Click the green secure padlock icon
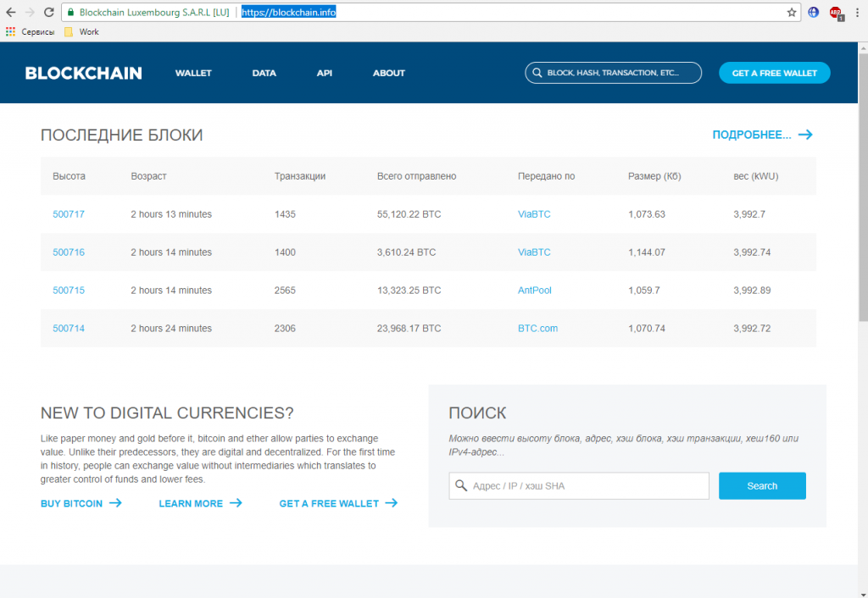Viewport: 868px width, 598px height. click(70, 12)
